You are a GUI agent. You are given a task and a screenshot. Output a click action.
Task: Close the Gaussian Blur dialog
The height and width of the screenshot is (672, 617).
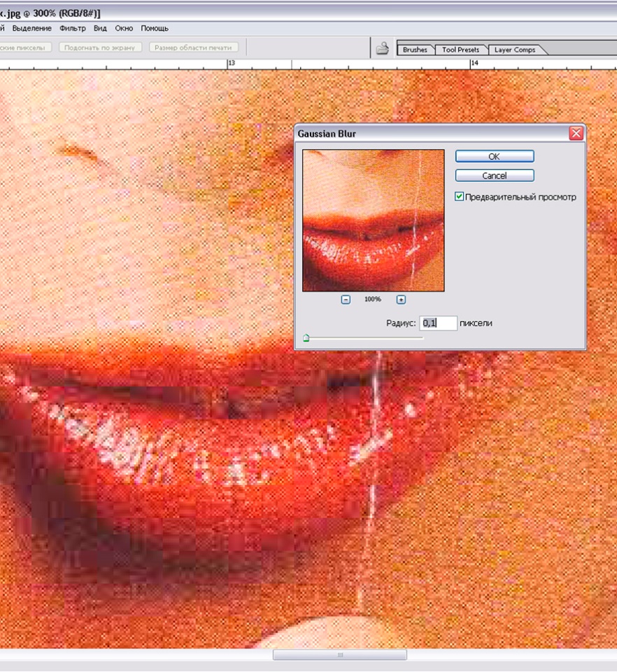tap(576, 134)
